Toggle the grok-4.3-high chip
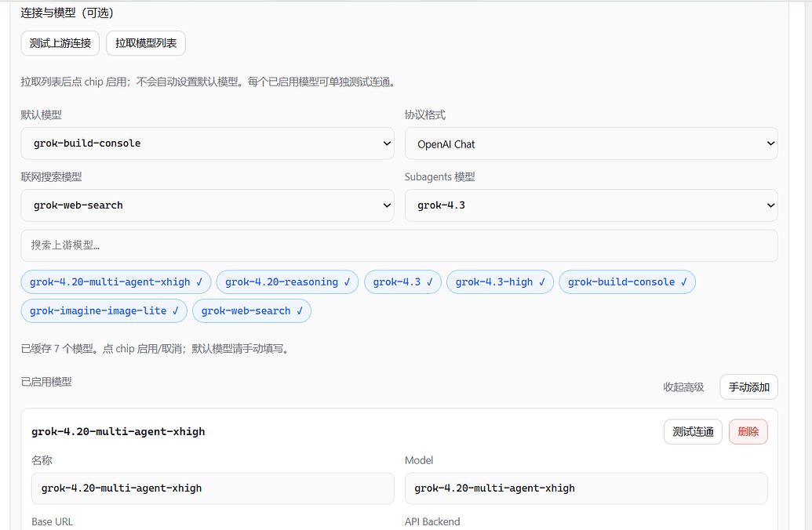 (501, 282)
